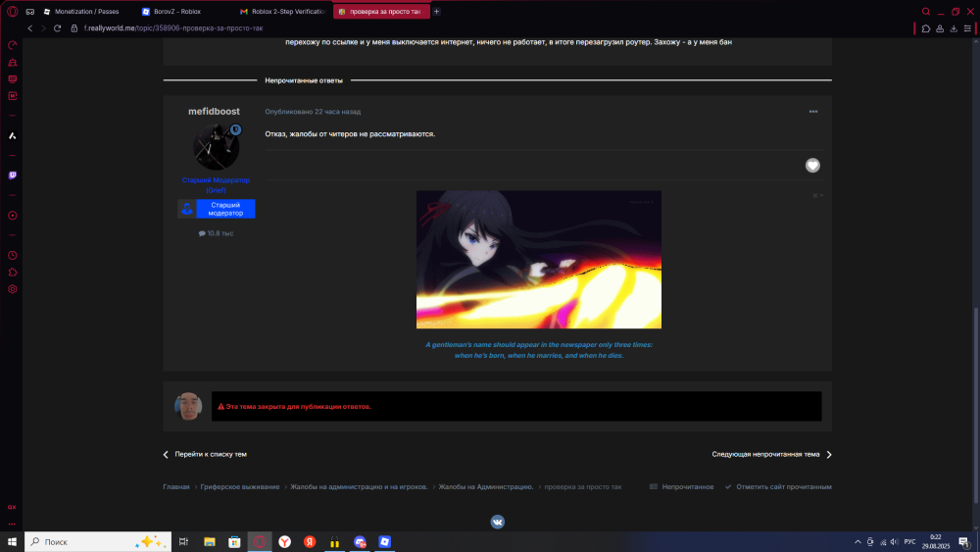
Task: Open the downloads toolbar icon
Action: (954, 28)
